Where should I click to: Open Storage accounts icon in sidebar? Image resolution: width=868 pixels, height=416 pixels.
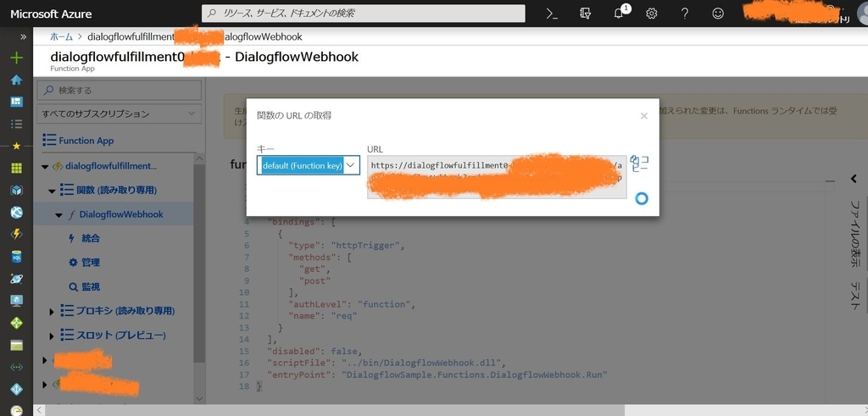point(17,345)
